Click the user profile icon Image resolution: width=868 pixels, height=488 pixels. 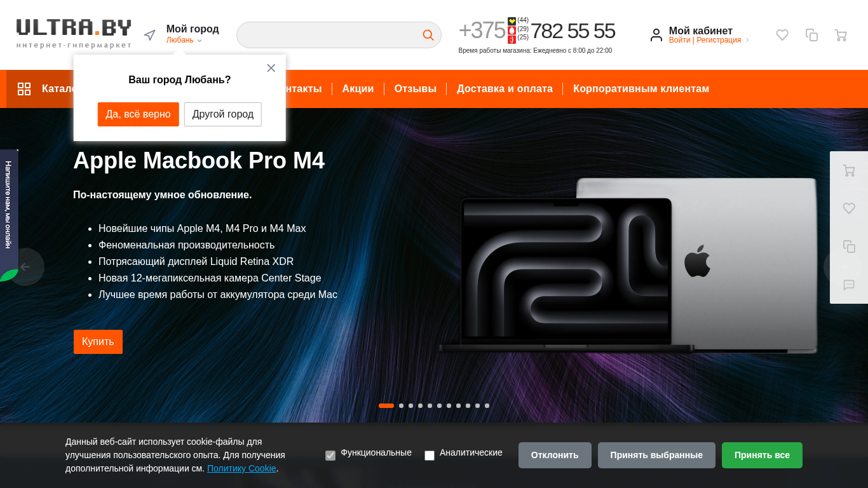point(656,35)
